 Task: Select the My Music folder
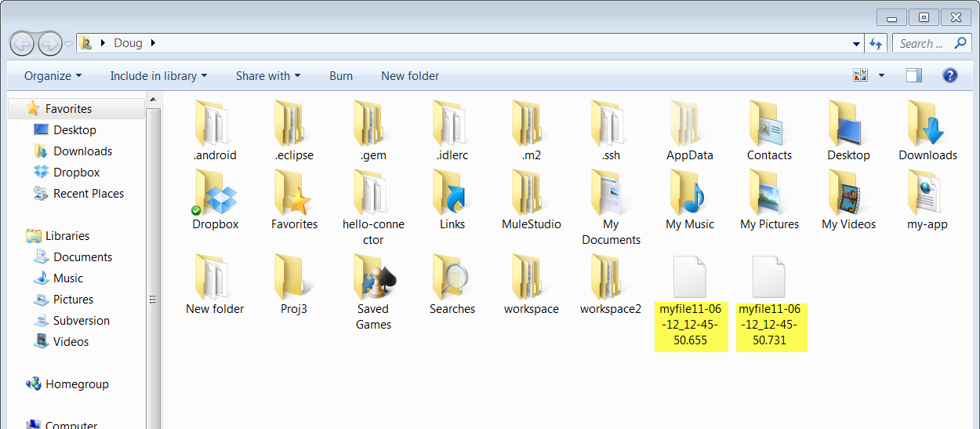(x=690, y=200)
